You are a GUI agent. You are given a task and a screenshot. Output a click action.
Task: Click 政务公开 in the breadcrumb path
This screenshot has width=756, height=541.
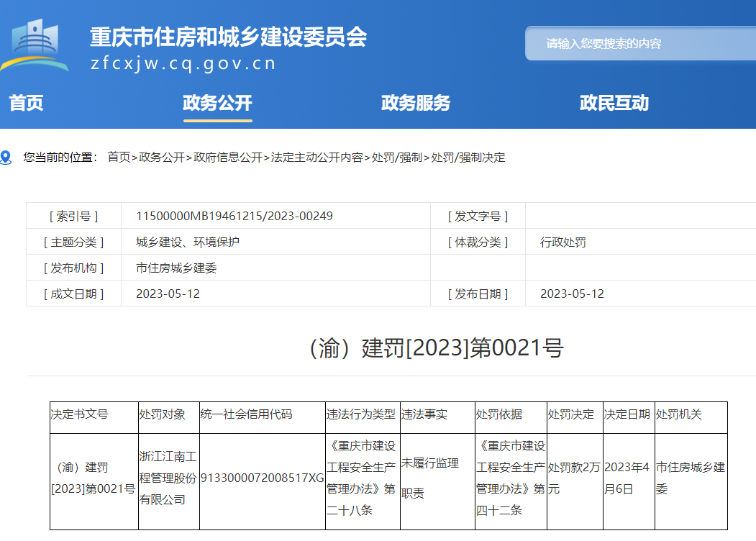tap(162, 158)
